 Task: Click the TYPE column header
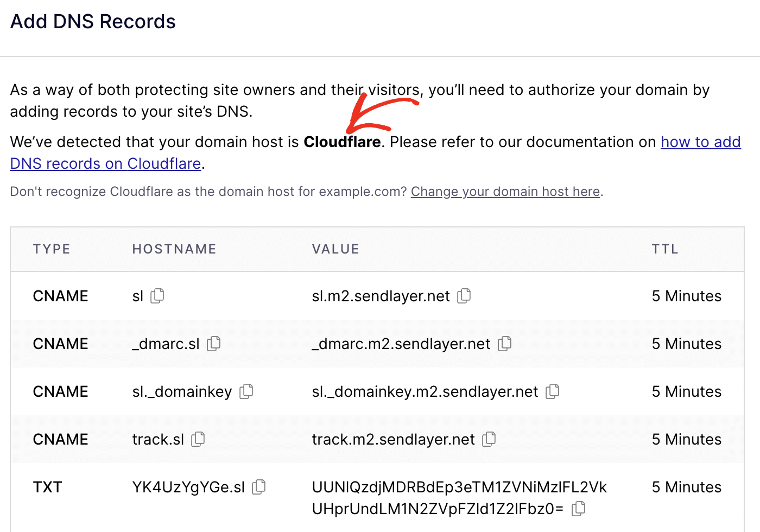coord(52,249)
